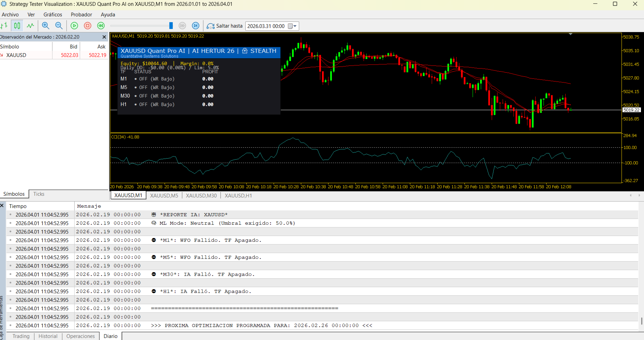This screenshot has width=644, height=340.
Task: Open the Probador menu
Action: click(x=81, y=15)
